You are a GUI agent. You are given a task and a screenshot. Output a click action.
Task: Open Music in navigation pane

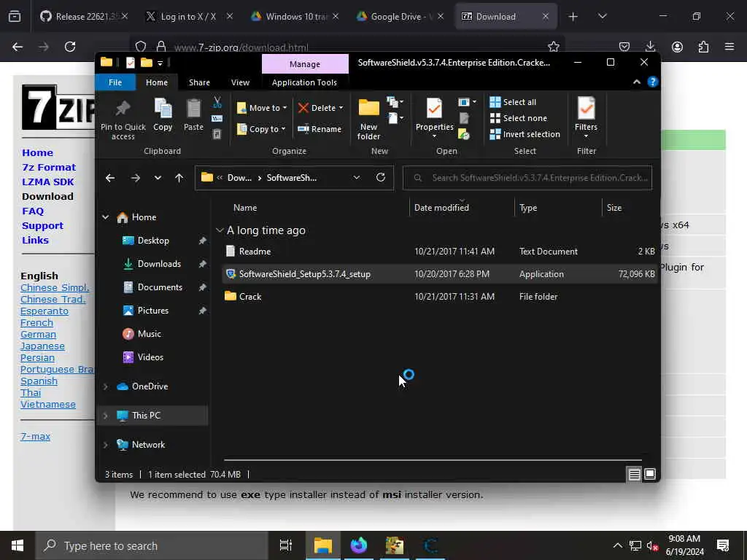(149, 334)
